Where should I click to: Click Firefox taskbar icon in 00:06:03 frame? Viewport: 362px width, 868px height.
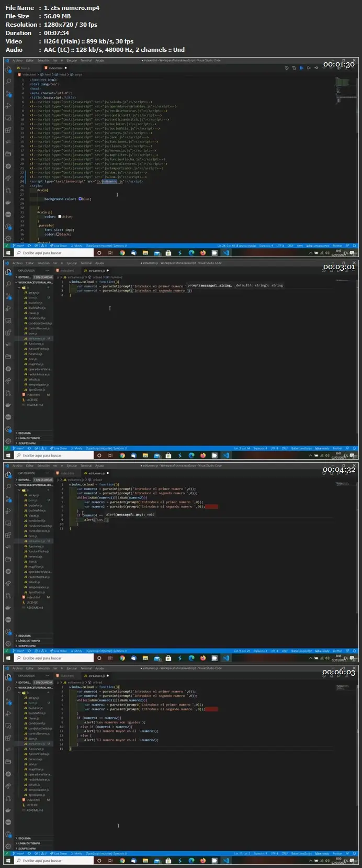click(203, 861)
